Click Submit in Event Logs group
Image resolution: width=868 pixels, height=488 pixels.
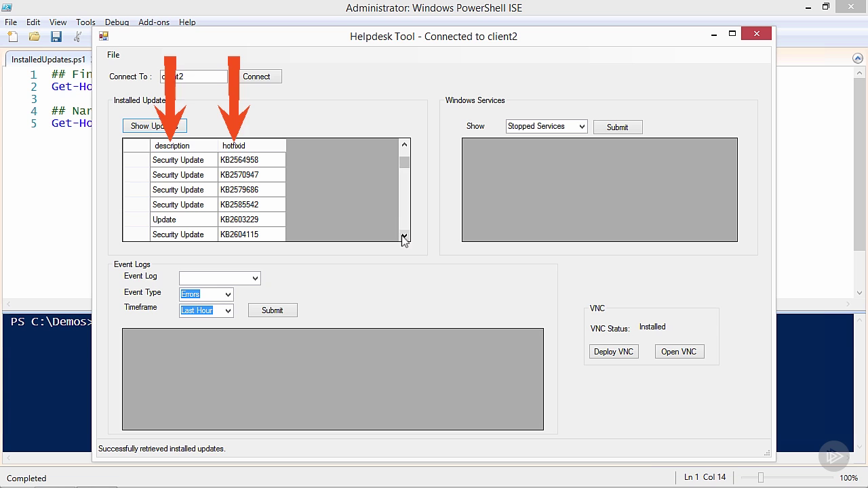click(x=273, y=310)
